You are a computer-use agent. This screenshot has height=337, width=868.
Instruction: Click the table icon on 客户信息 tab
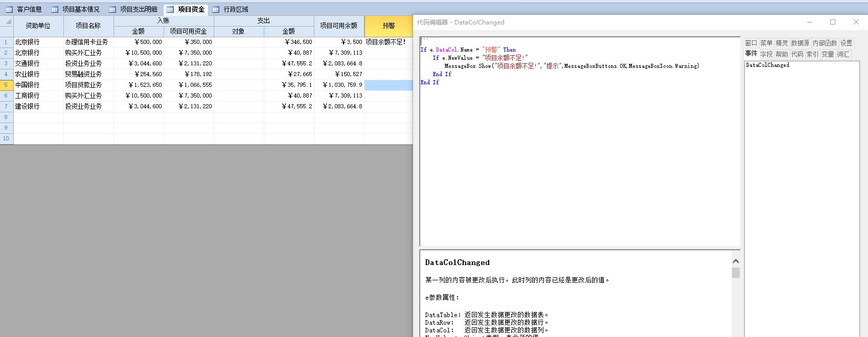pyautogui.click(x=9, y=9)
